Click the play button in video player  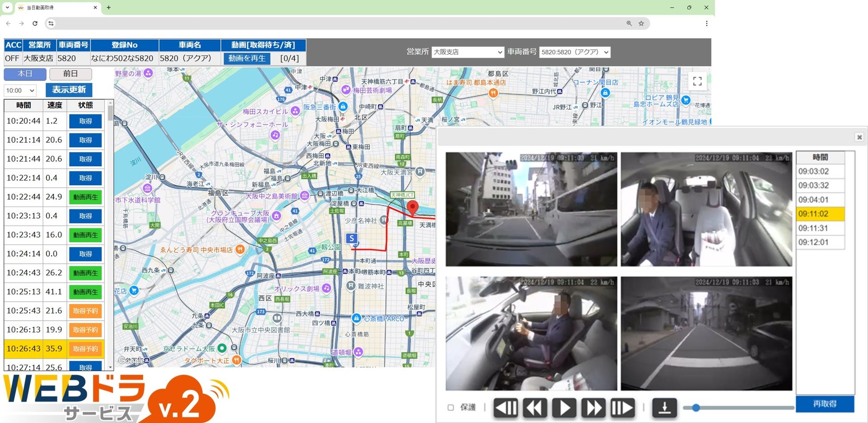pos(564,407)
